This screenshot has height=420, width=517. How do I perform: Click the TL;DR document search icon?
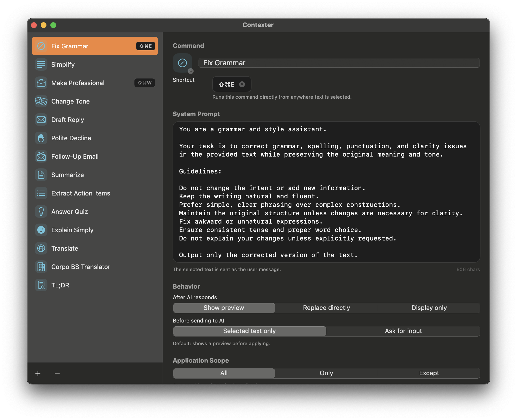[41, 285]
